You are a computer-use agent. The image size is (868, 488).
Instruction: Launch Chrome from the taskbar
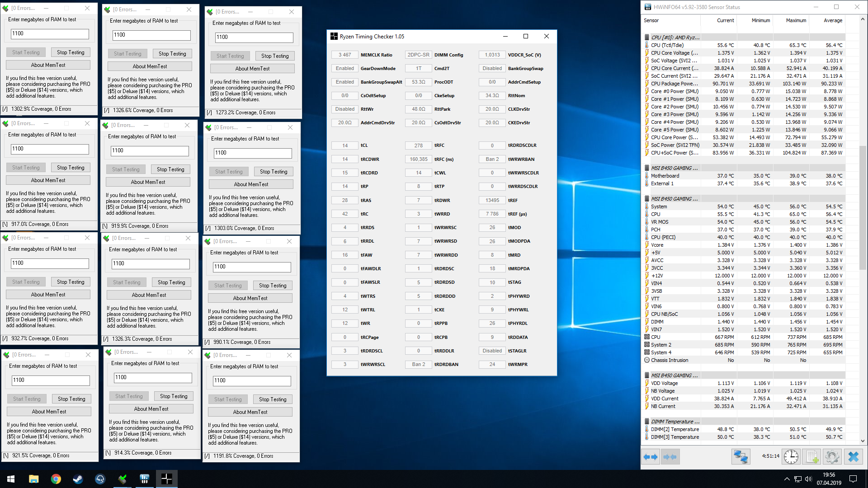[x=56, y=479]
